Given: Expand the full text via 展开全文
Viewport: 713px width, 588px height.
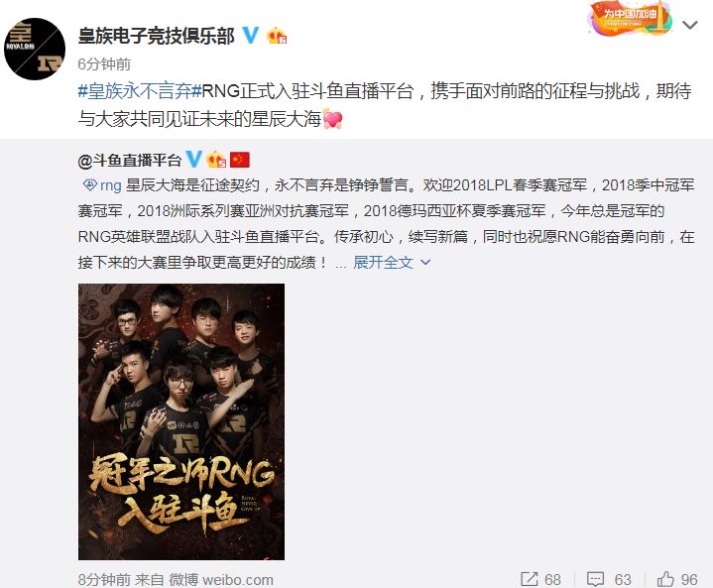Looking at the screenshot, I should point(383,263).
